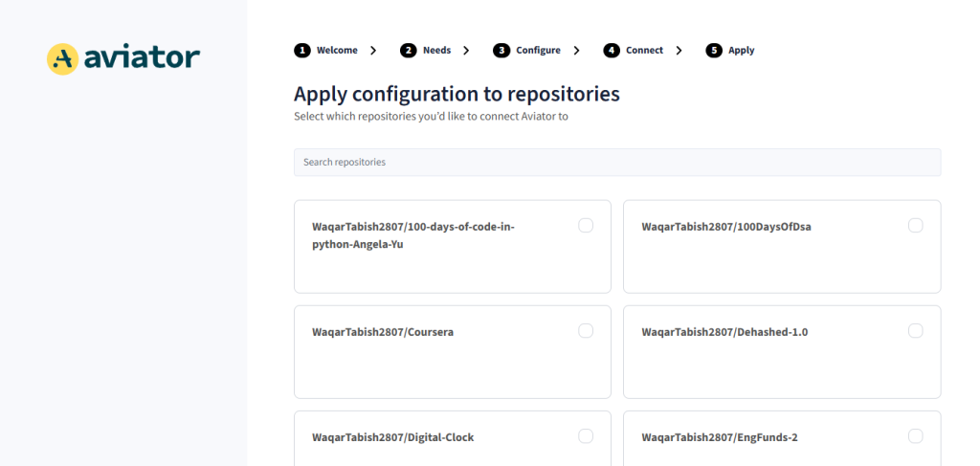Click the chevron after Configure
The width and height of the screenshot is (980, 466).
[x=576, y=51]
